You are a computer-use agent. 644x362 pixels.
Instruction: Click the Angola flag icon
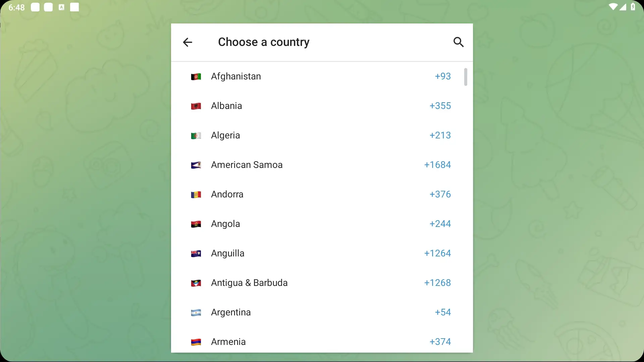tap(196, 224)
